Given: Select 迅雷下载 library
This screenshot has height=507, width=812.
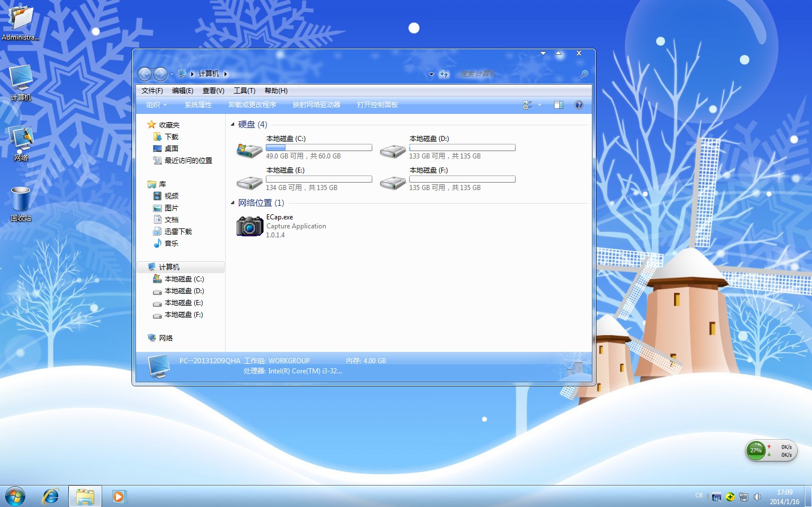Looking at the screenshot, I should click(x=173, y=232).
